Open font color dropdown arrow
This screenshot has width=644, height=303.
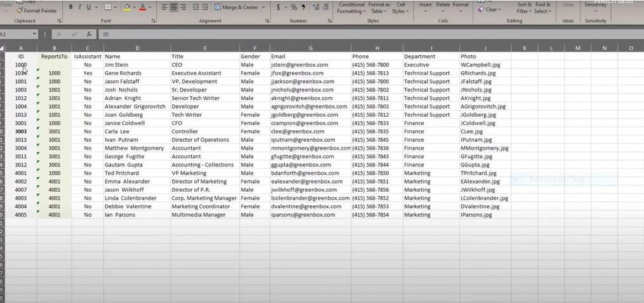pyautogui.click(x=150, y=8)
